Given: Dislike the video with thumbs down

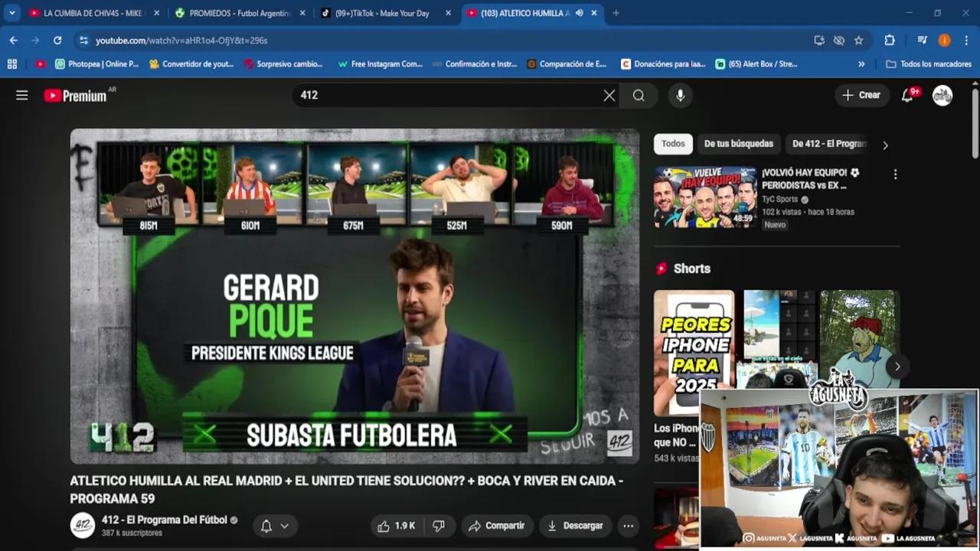Looking at the screenshot, I should point(439,526).
